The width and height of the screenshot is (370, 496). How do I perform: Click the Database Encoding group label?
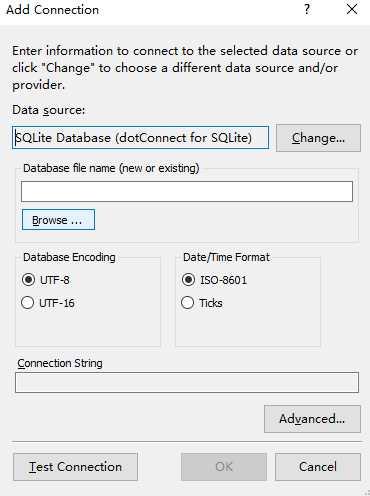[x=69, y=257]
